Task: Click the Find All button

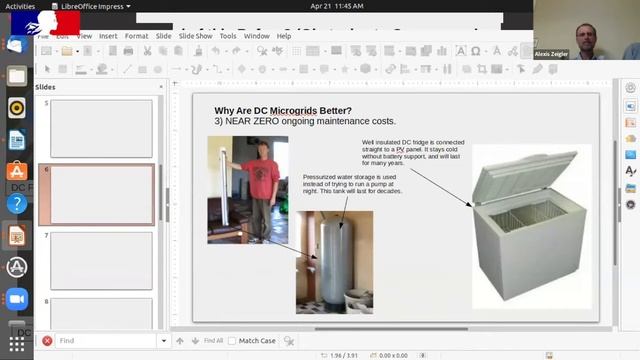Action: tap(213, 341)
